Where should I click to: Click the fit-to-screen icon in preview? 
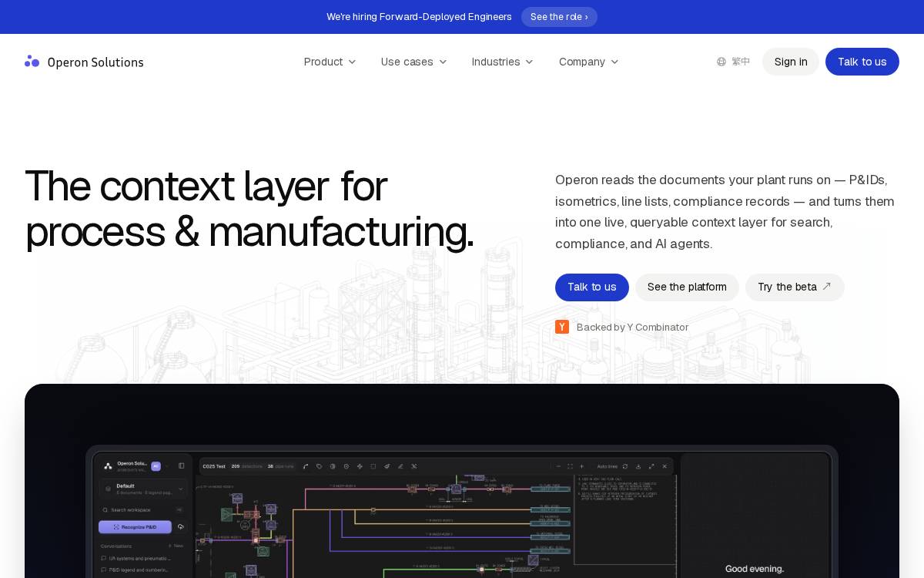pos(570,466)
